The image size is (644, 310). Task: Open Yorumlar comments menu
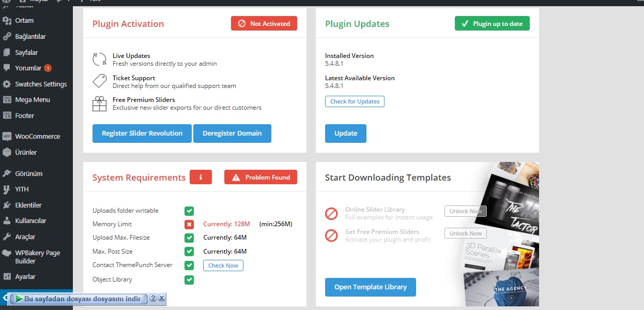tap(36, 68)
